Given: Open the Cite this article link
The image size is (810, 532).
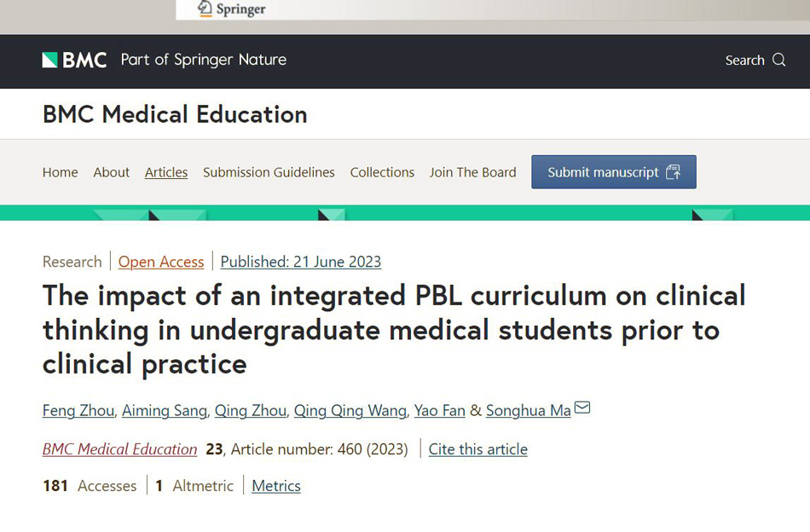Looking at the screenshot, I should (477, 449).
